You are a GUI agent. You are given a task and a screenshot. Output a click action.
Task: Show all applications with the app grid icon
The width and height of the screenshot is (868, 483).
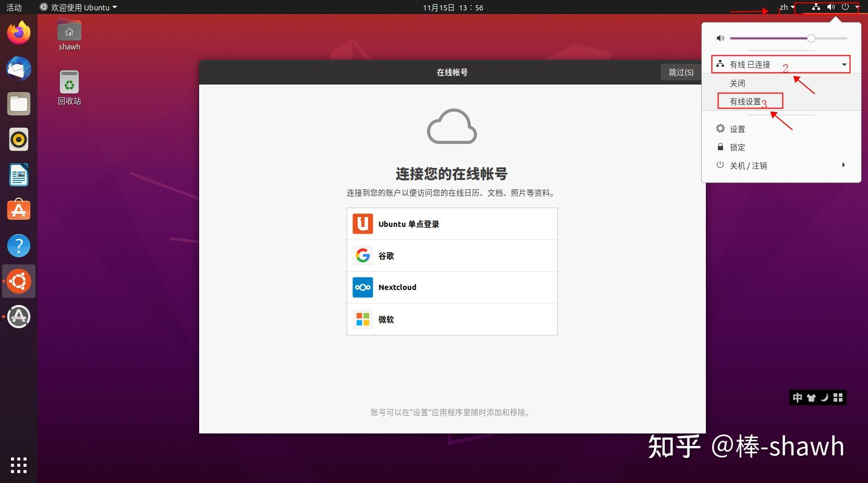point(18,466)
